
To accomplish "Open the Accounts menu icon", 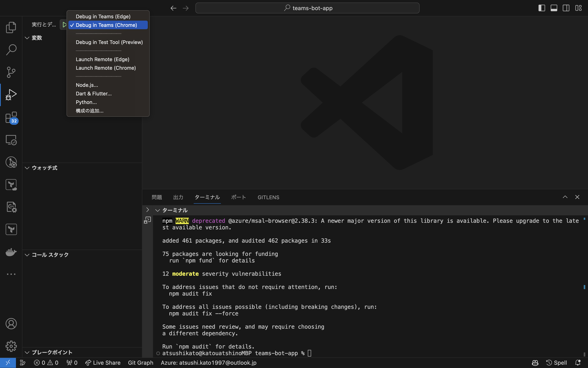I will pos(11,323).
